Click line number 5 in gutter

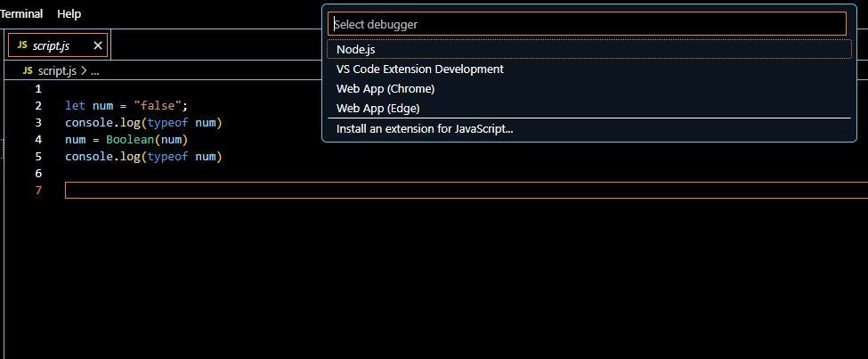[x=38, y=157]
